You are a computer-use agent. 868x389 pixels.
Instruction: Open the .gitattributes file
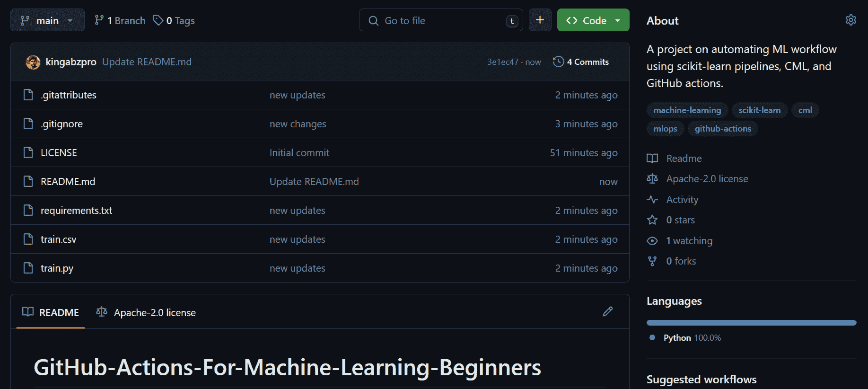pos(69,95)
